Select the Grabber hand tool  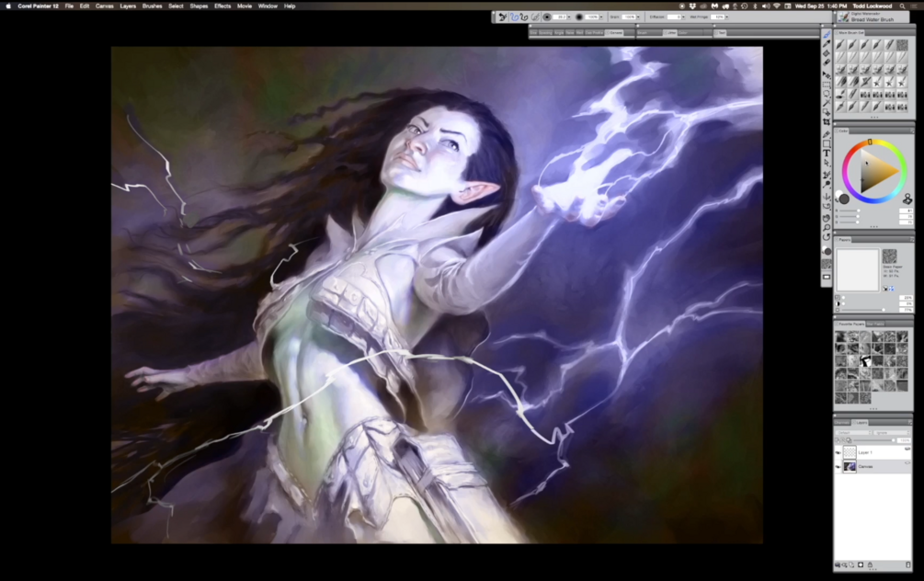coord(827,218)
